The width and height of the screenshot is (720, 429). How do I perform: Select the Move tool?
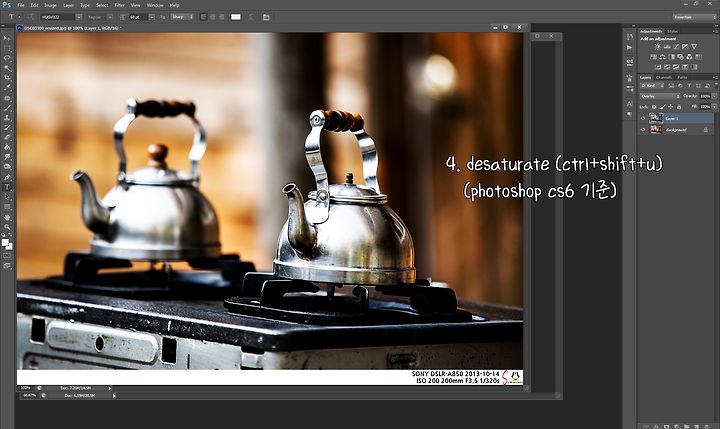[x=7, y=38]
